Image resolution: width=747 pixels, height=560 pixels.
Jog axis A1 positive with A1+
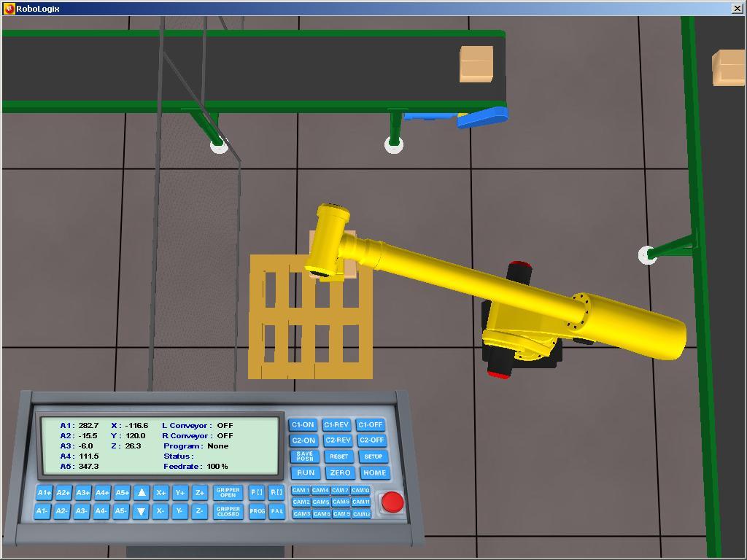tap(45, 492)
